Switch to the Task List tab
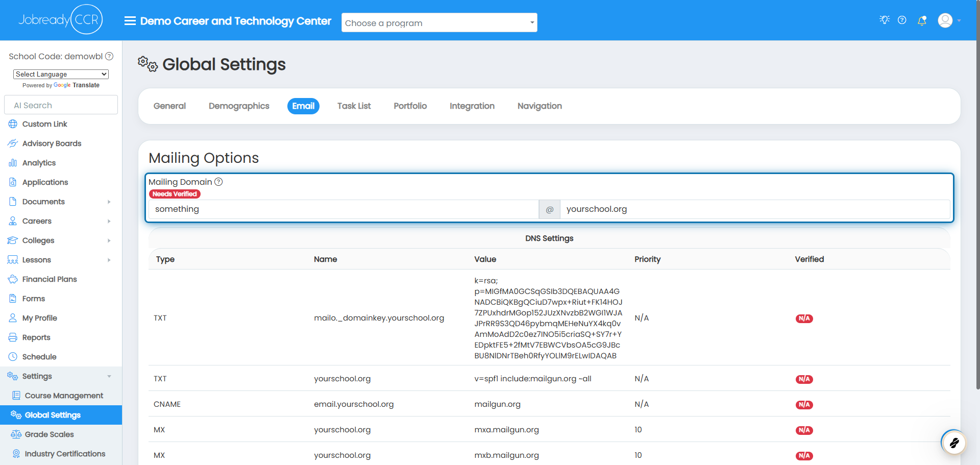The image size is (980, 465). pos(354,106)
